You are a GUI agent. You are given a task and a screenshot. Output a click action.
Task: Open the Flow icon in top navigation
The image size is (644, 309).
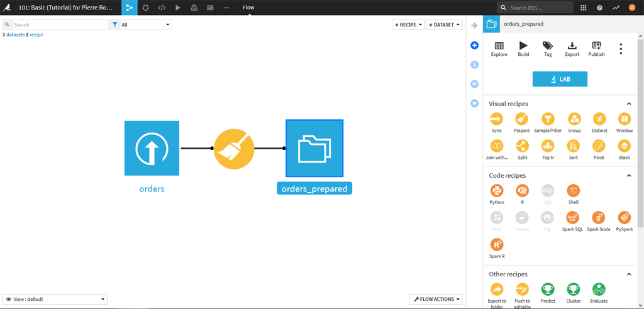pyautogui.click(x=130, y=8)
